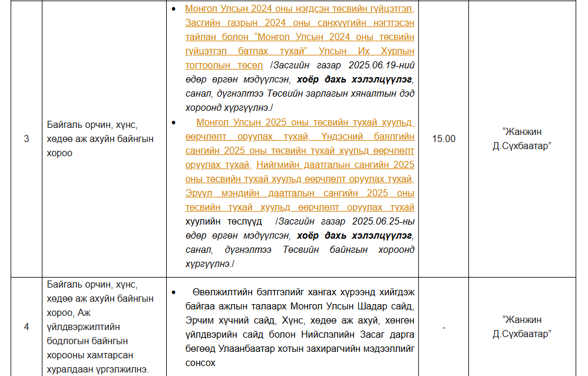
Task: Click the Засгийн газар 2025.06.25-ны text
Action: point(346,222)
